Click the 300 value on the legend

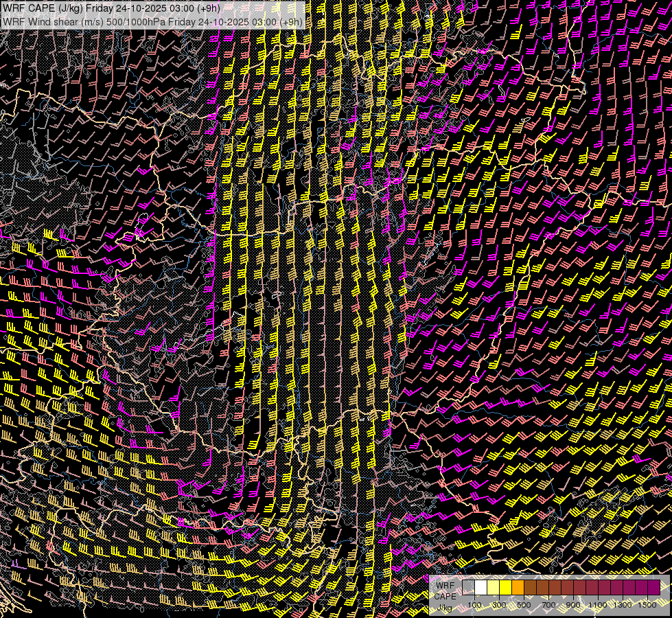pos(499,605)
